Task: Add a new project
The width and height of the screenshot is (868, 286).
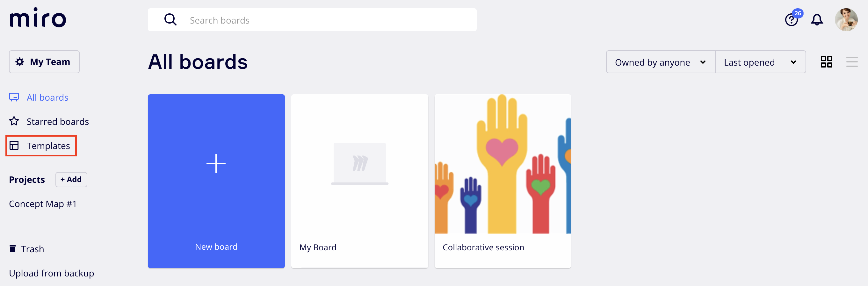Action: coord(71,180)
